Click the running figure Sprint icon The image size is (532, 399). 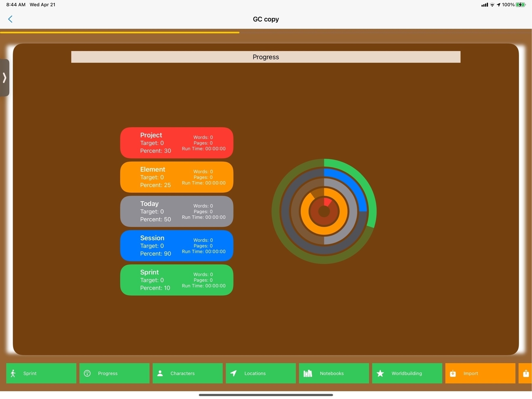click(x=13, y=373)
